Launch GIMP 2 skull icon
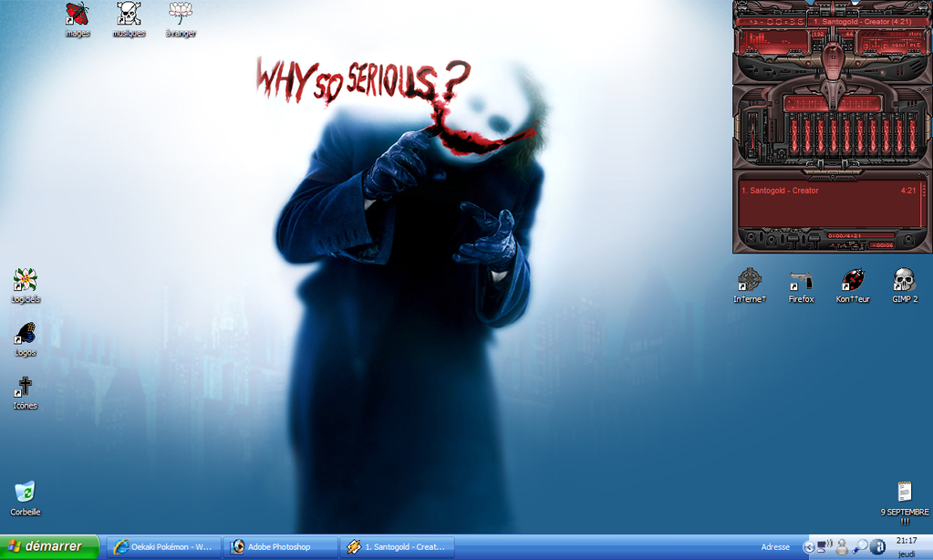This screenshot has height=560, width=933. pos(905,285)
